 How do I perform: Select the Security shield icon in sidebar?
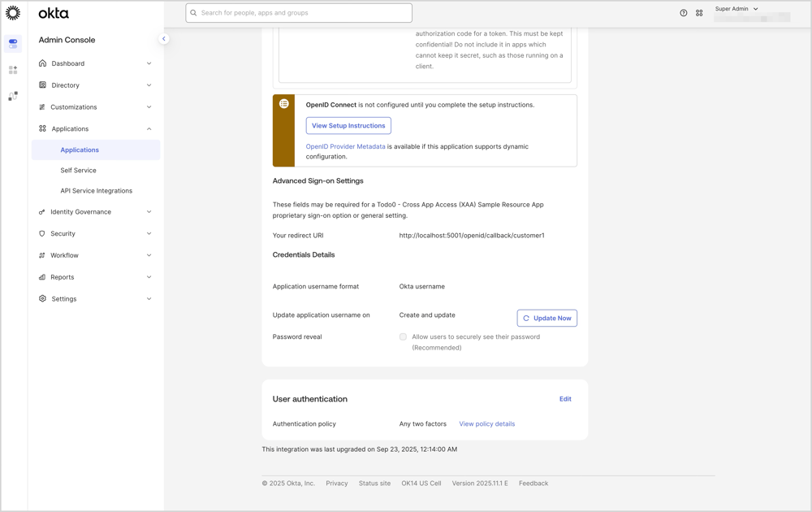[42, 233]
